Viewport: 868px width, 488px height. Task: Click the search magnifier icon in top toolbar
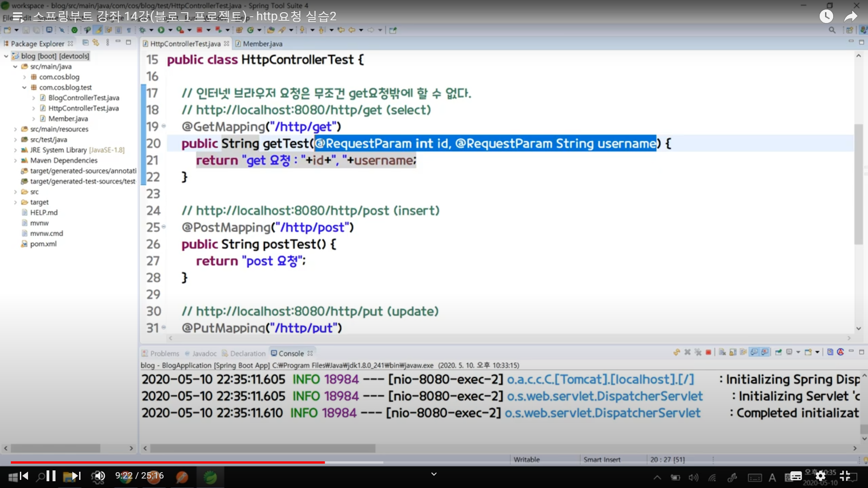(x=832, y=30)
